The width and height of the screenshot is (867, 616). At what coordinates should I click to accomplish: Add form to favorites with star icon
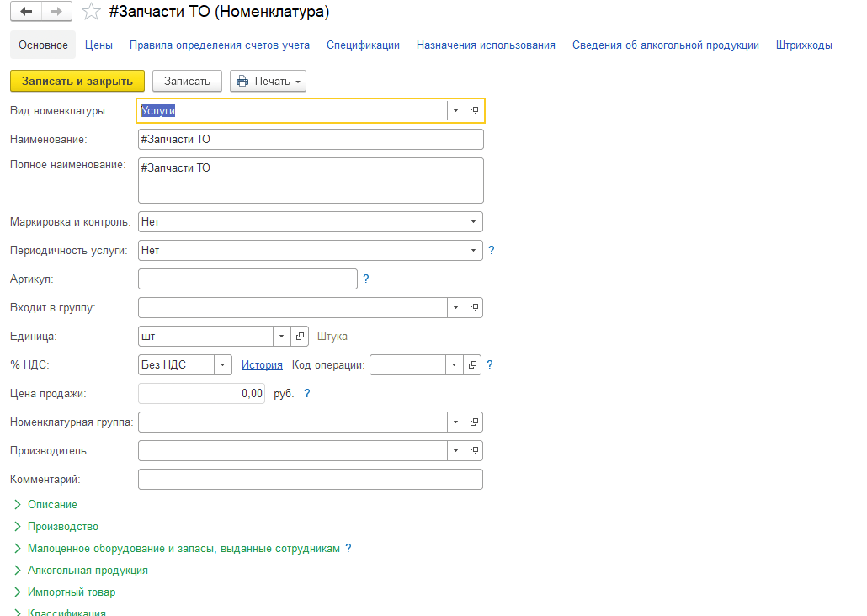[91, 13]
